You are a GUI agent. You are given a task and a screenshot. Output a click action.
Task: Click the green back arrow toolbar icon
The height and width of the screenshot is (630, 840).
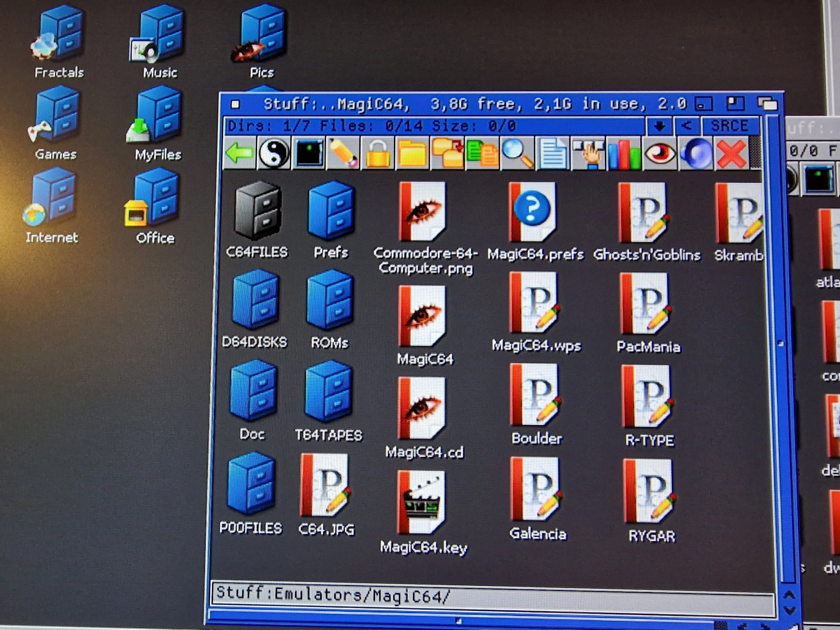[239, 153]
